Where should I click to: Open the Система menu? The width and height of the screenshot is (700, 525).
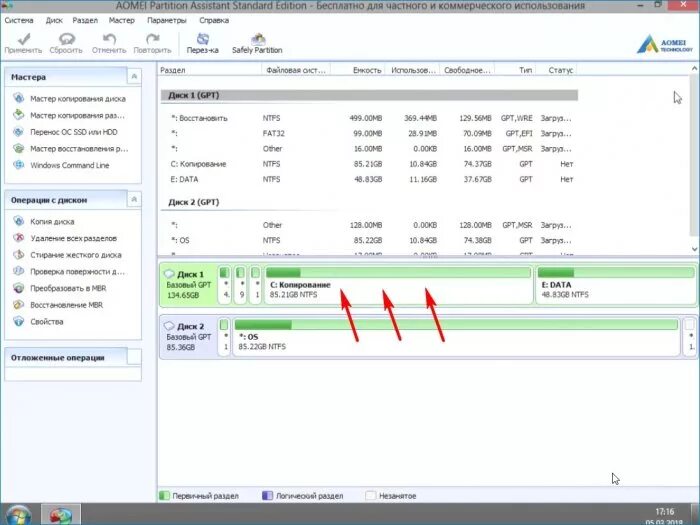coord(19,21)
